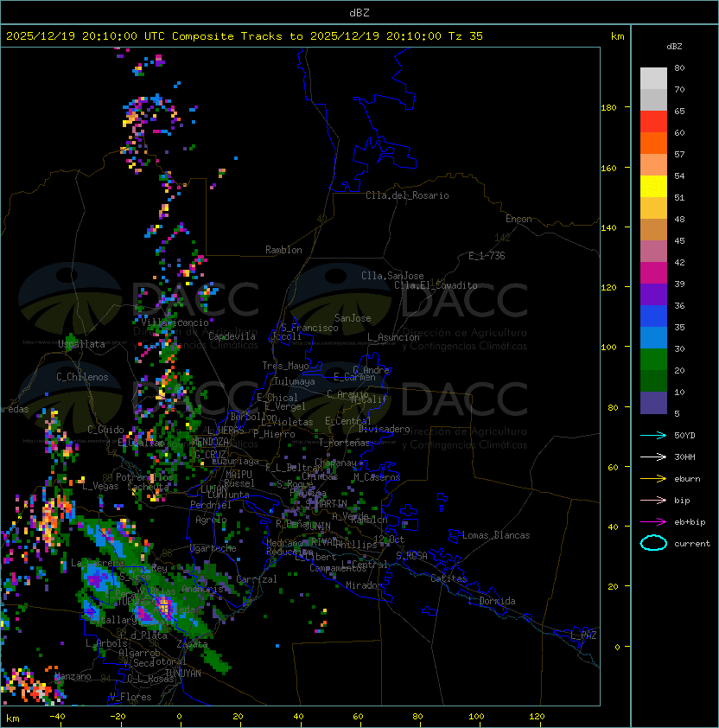Click the 'Ugarteche' map label
719x728 pixels.
point(213,548)
